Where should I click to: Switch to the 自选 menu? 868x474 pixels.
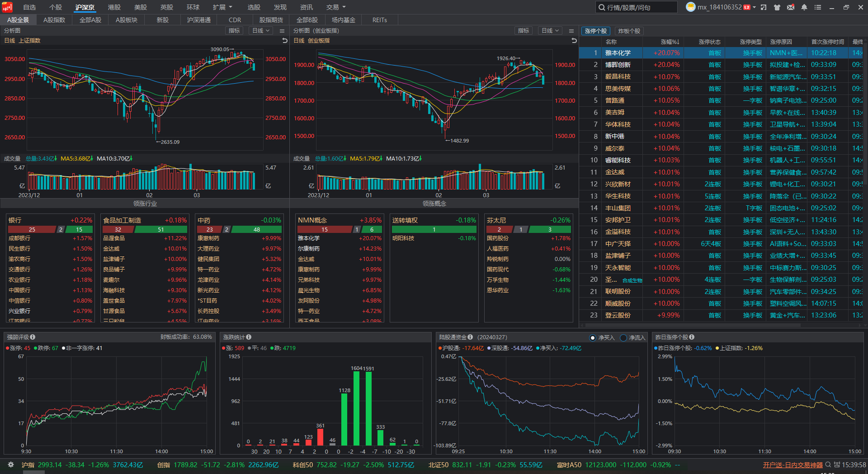tap(29, 7)
